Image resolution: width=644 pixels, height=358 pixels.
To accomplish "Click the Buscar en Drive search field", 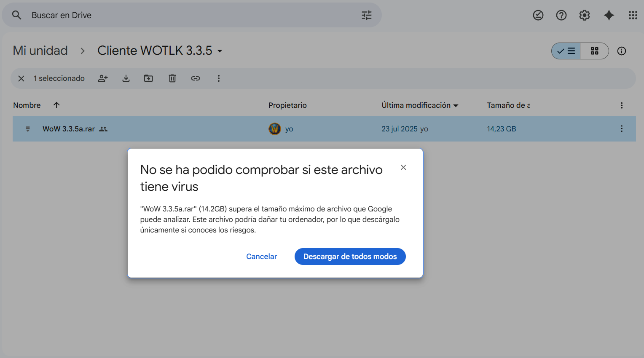I will pyautogui.click(x=169, y=15).
